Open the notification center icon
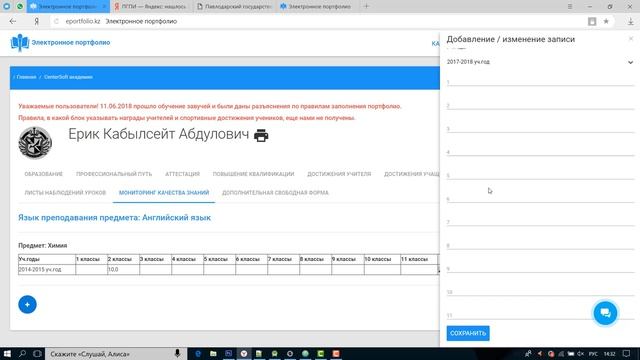This screenshot has width=640, height=360. (627, 353)
